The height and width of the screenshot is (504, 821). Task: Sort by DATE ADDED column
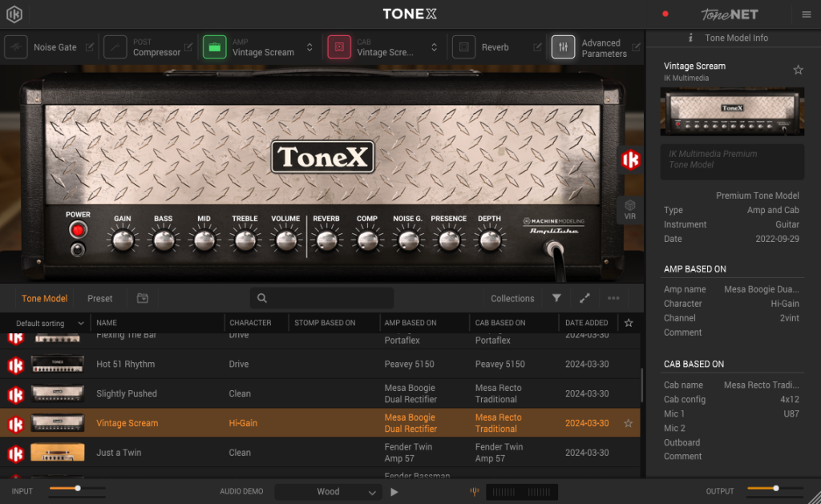tap(586, 323)
